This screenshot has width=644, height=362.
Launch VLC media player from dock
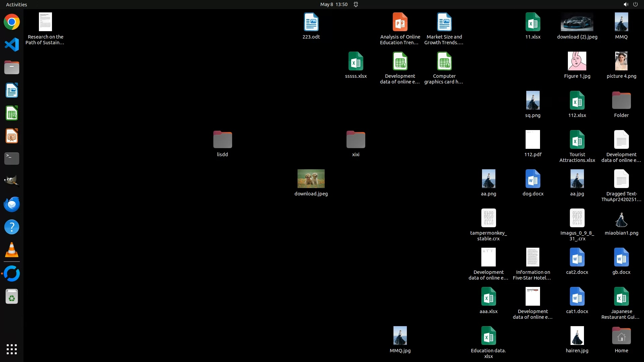(12, 250)
